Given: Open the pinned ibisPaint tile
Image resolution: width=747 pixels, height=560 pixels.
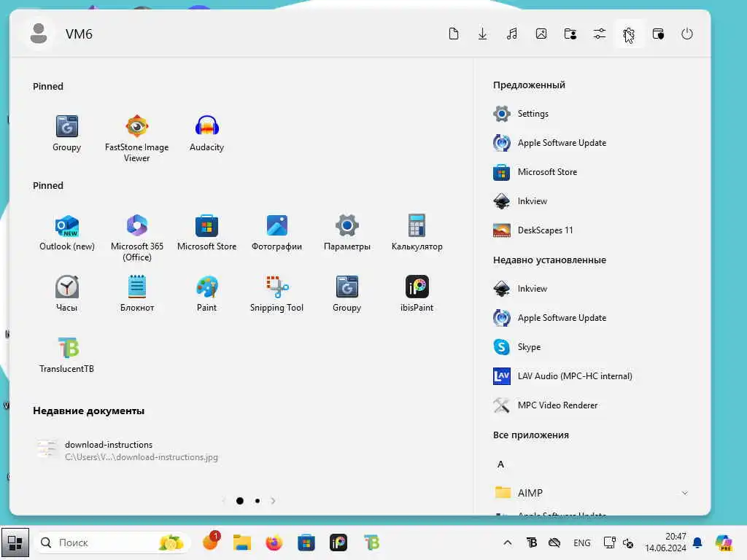Looking at the screenshot, I should (417, 293).
